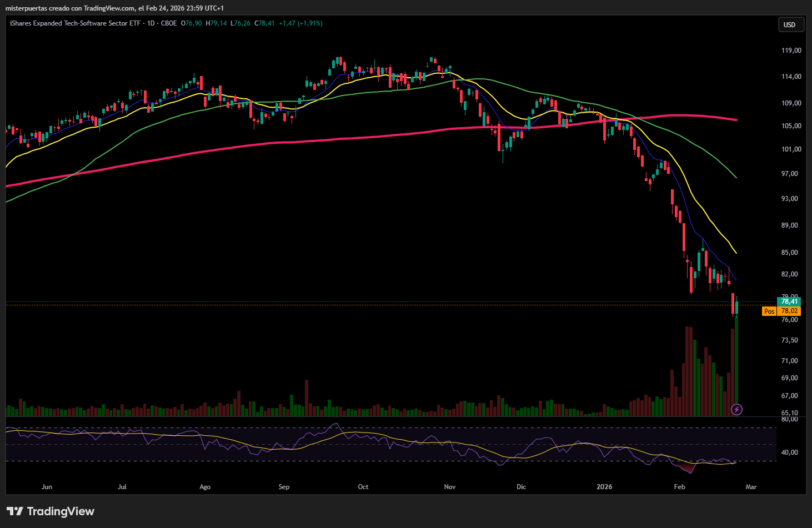Click the Dic label on time axis

tap(521, 487)
